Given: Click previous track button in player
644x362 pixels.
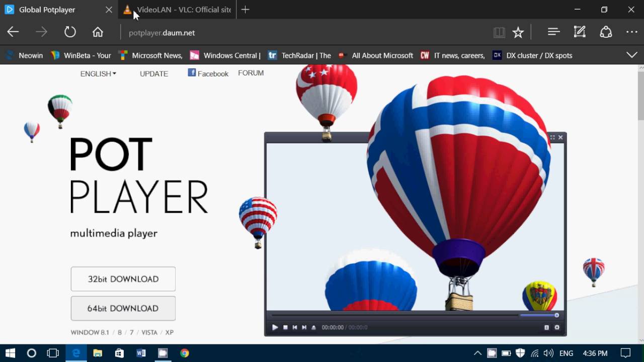Looking at the screenshot, I should tap(295, 327).
